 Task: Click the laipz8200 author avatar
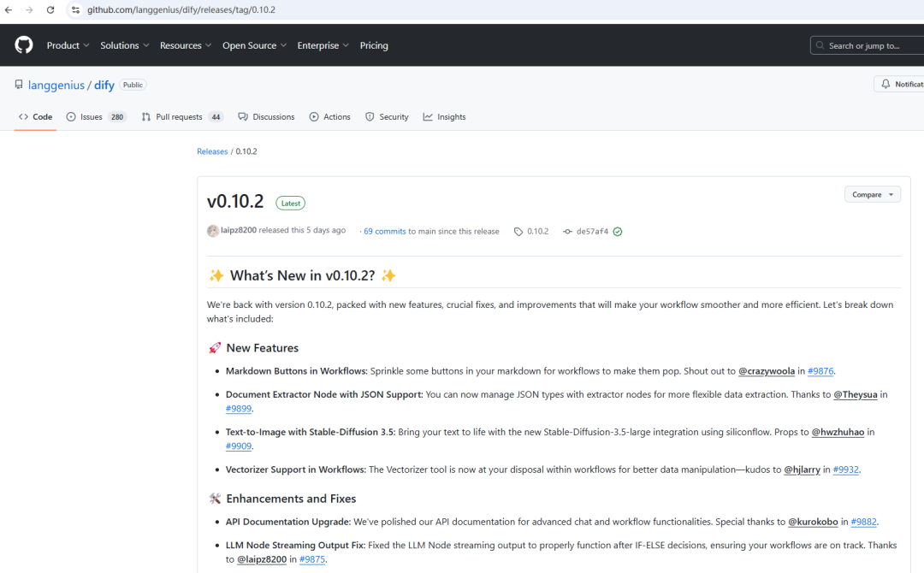[213, 231]
